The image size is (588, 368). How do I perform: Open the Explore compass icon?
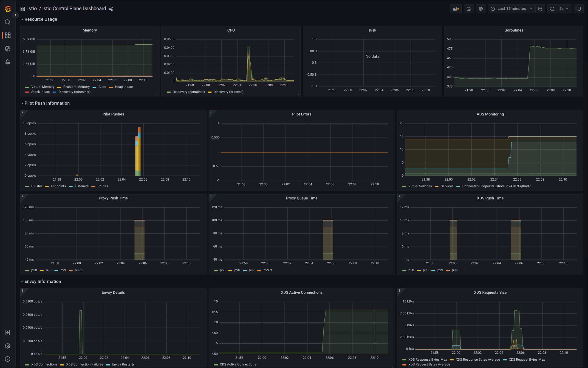pos(8,49)
